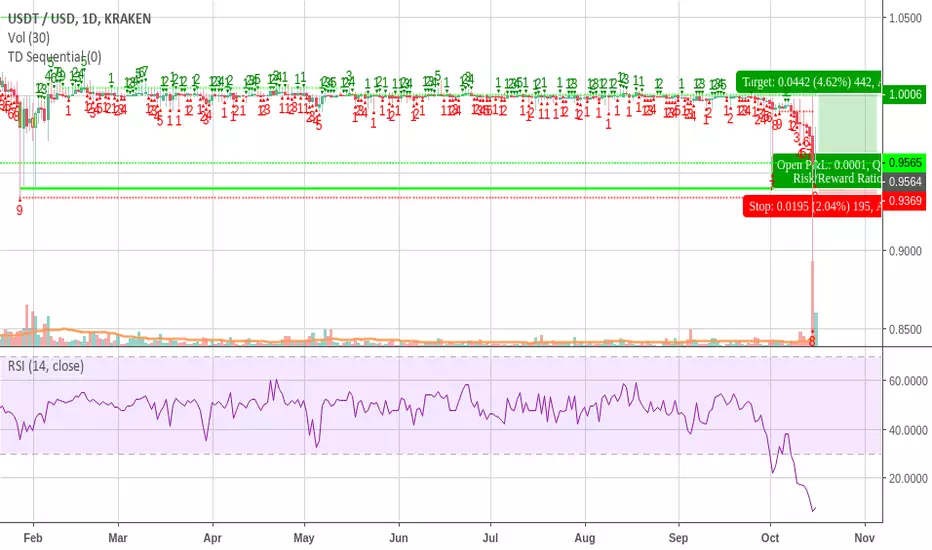Click the 0.9565 price axis label
Screen dimensions: 932x550
[904, 162]
